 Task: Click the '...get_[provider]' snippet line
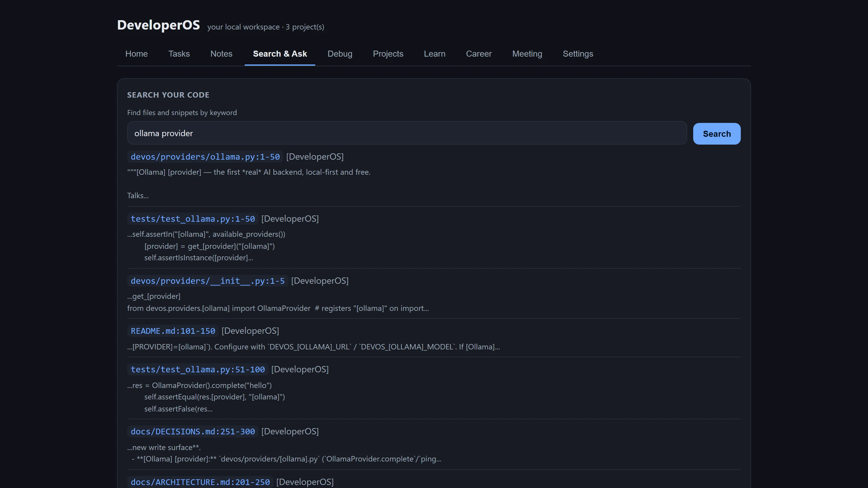point(154,296)
